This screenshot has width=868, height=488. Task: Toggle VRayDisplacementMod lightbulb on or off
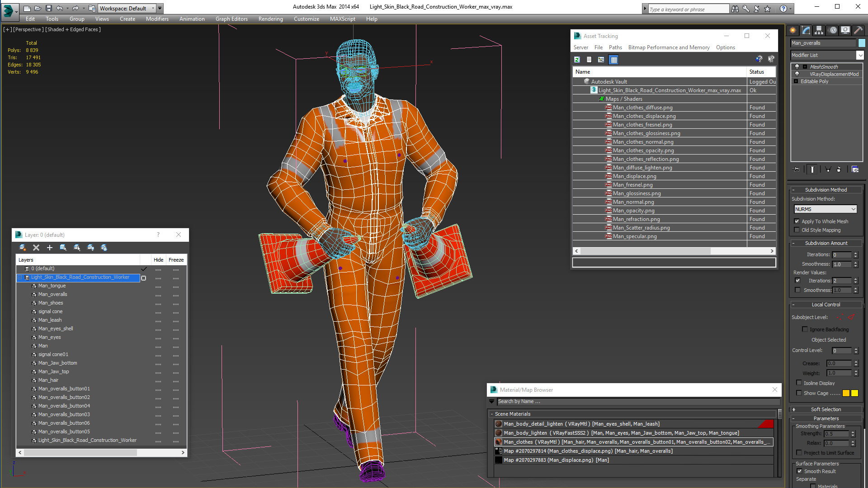(797, 74)
